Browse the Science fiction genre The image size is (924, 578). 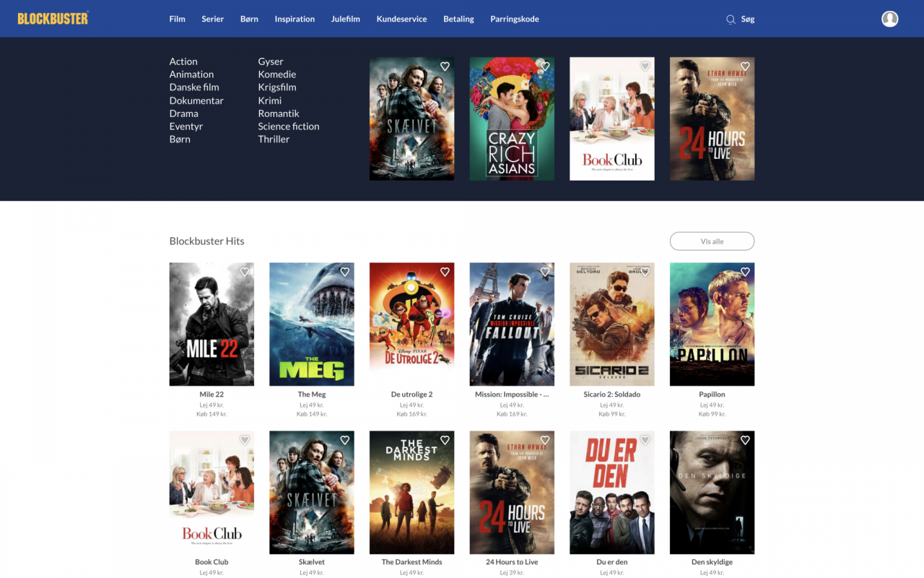coord(289,126)
